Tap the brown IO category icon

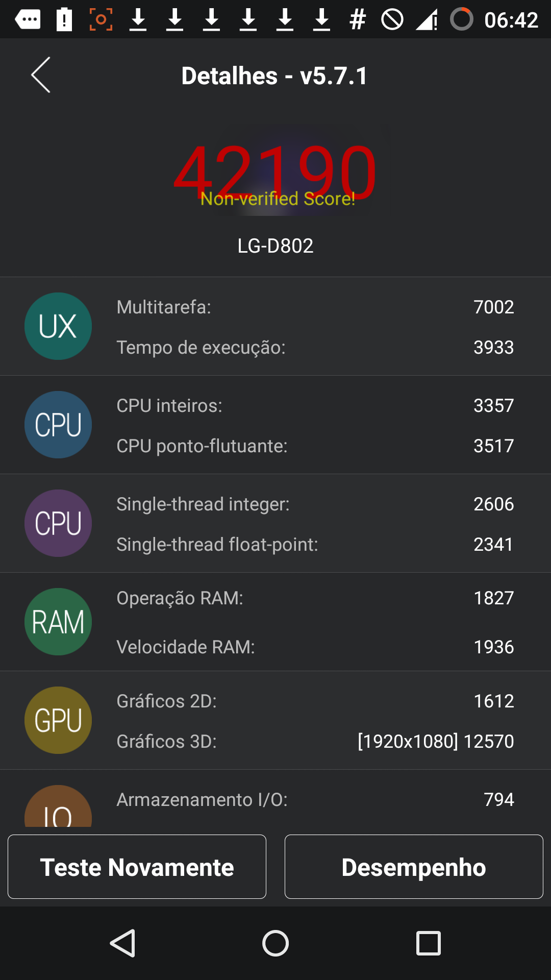(58, 806)
